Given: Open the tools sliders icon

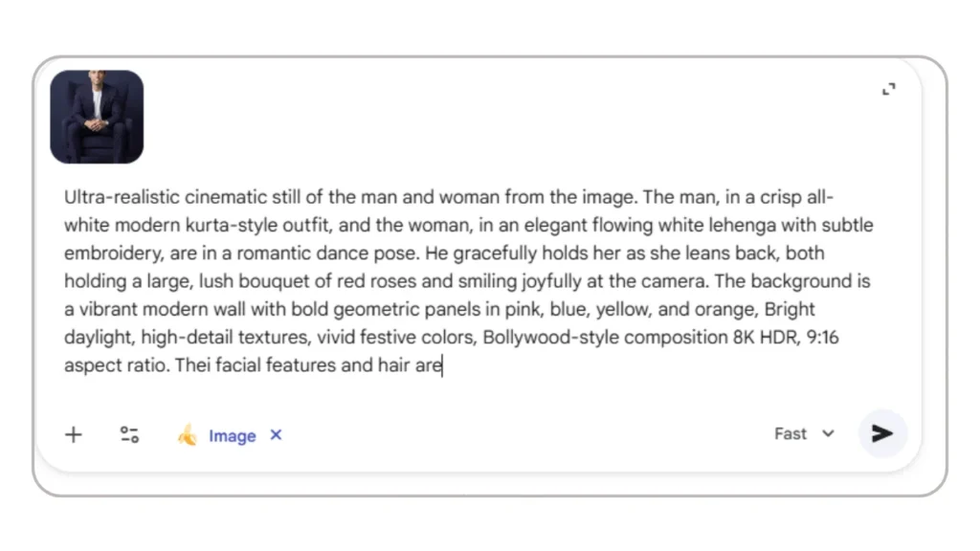Looking at the screenshot, I should coord(129,435).
